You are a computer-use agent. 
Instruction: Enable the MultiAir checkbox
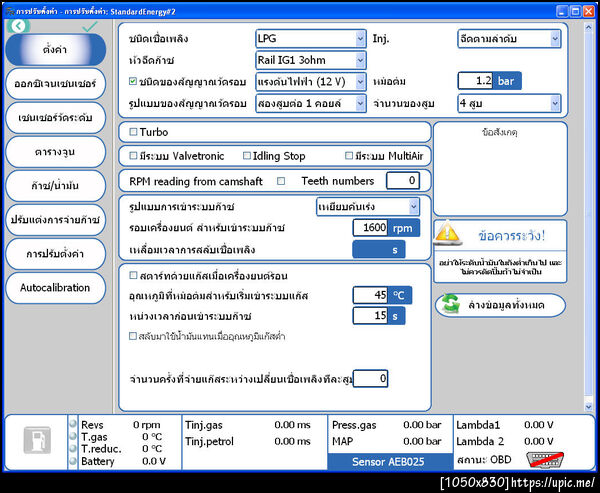pyautogui.click(x=349, y=156)
